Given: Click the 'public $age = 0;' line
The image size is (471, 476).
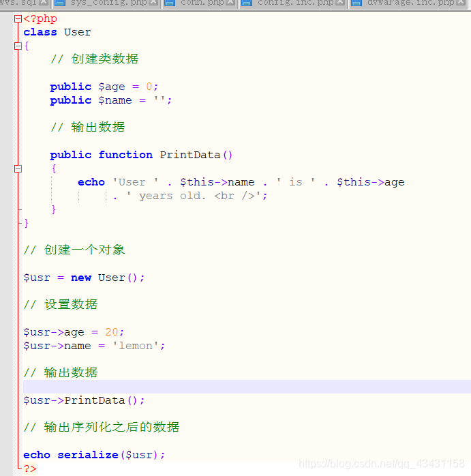Looking at the screenshot, I should [104, 87].
